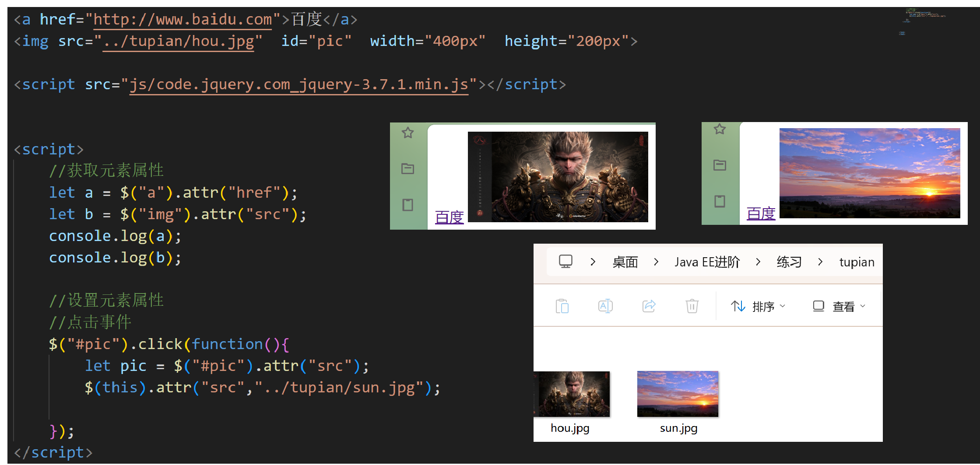
Task: Click the console.log(b) line
Action: pyautogui.click(x=115, y=258)
